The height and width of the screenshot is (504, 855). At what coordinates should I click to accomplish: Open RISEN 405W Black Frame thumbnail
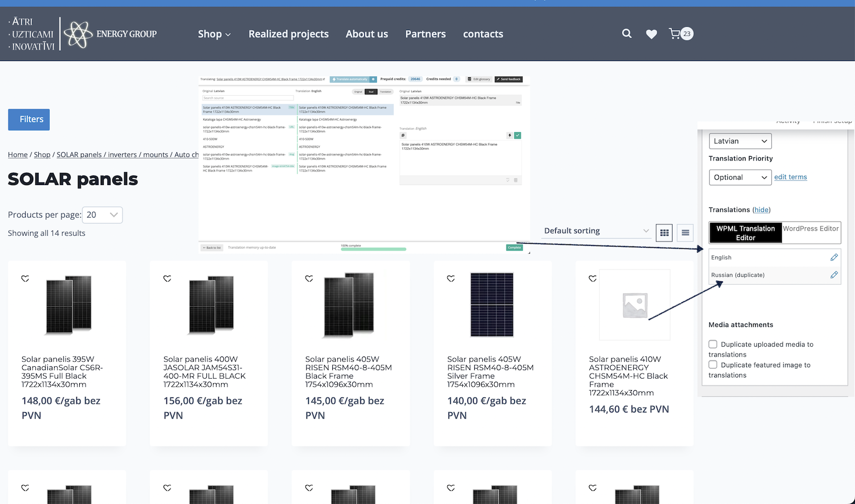point(349,304)
